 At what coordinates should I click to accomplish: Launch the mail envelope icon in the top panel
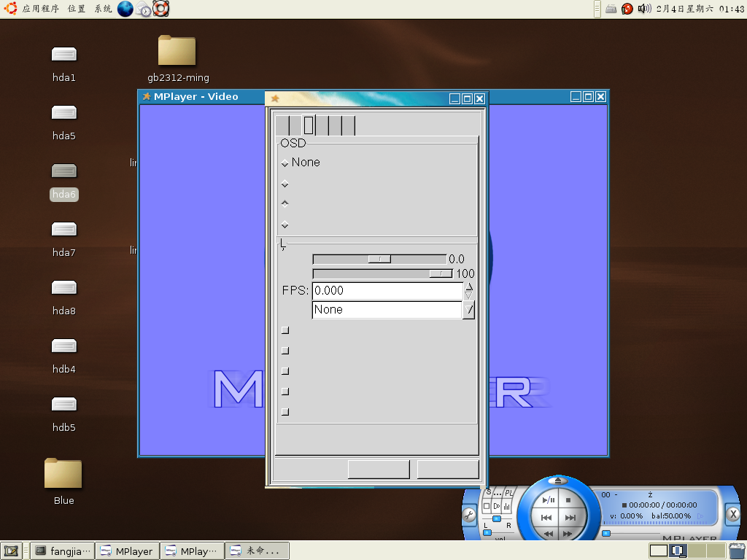[x=143, y=9]
